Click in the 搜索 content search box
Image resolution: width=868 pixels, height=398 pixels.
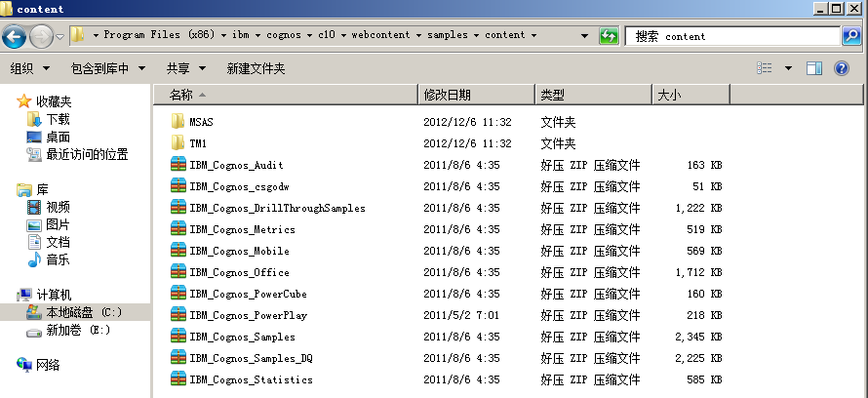pyautogui.click(x=731, y=36)
